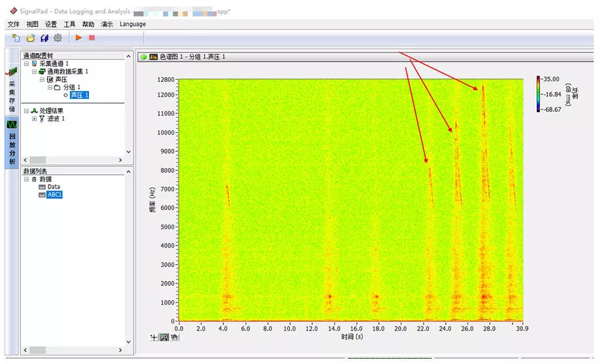This screenshot has height=364, width=599.
Task: Collapse the 数据 node in data list
Action: pos(26,179)
